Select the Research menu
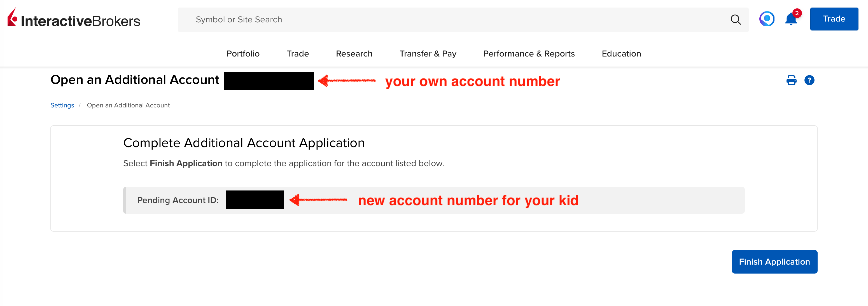This screenshot has width=868, height=306. pyautogui.click(x=354, y=54)
